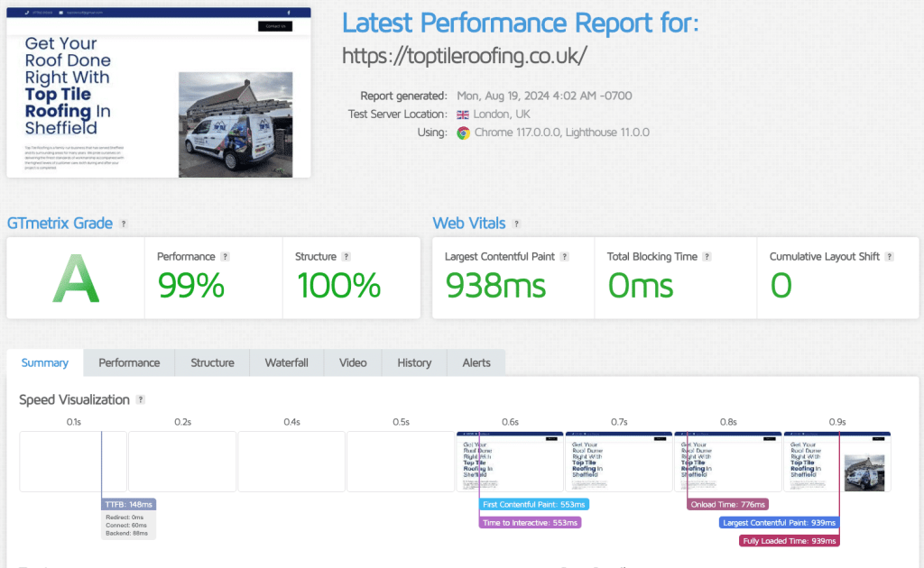
Task: Click the Fully Loaded Time: 939ms marker
Action: coord(789,541)
